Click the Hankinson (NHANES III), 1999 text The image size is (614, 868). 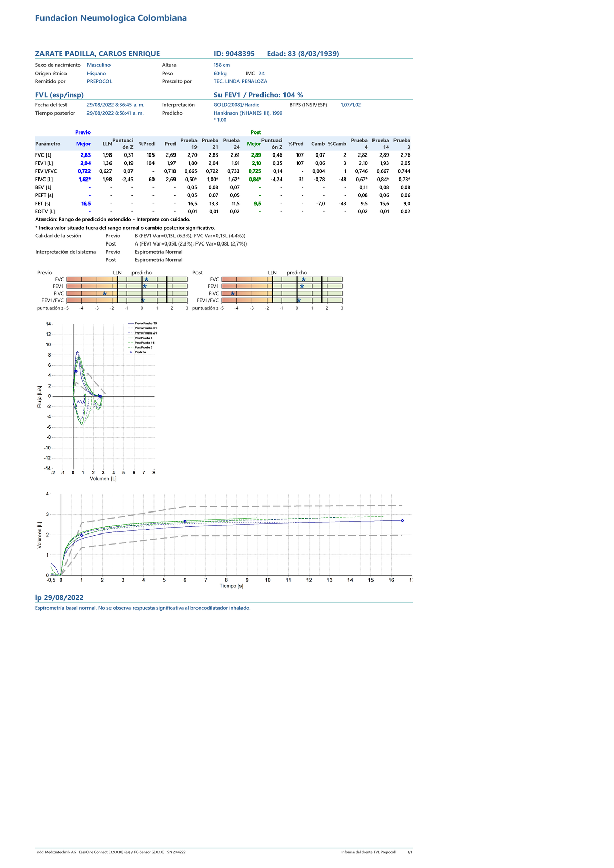(x=248, y=113)
